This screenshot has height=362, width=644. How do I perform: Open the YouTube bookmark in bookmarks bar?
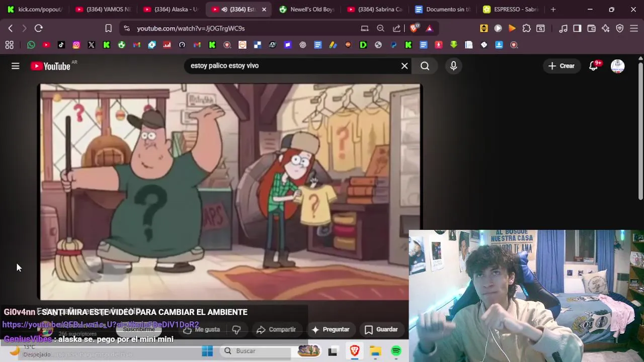[46, 45]
